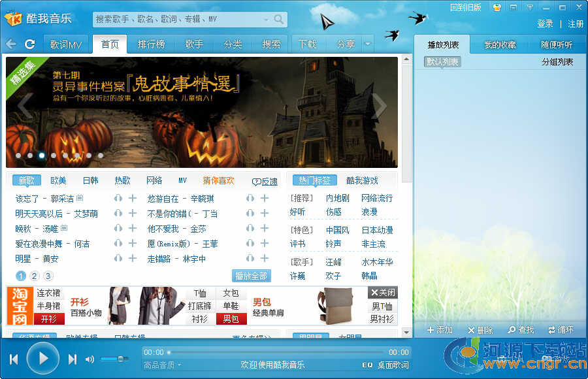Click the back navigation arrow
Viewport: 588px width, 379px height.
point(11,44)
